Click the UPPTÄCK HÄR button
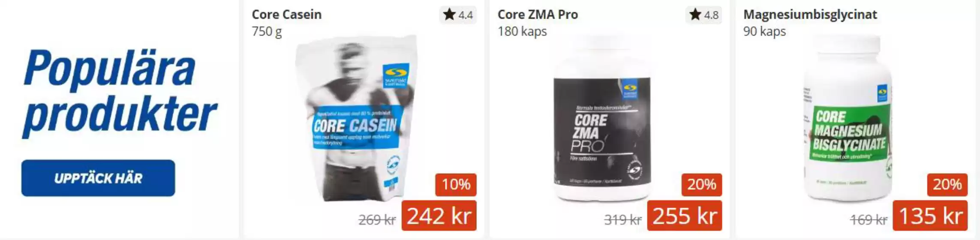This screenshot has height=240, width=980. click(x=98, y=178)
